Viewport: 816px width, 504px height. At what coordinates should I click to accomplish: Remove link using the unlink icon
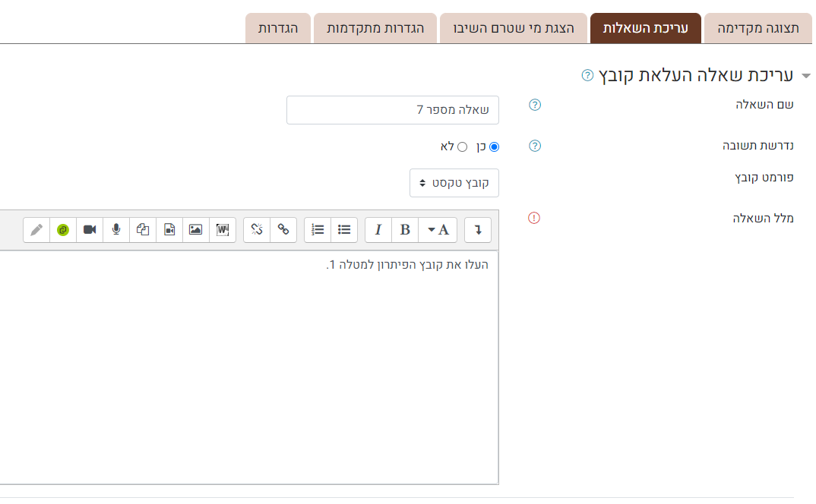click(257, 229)
